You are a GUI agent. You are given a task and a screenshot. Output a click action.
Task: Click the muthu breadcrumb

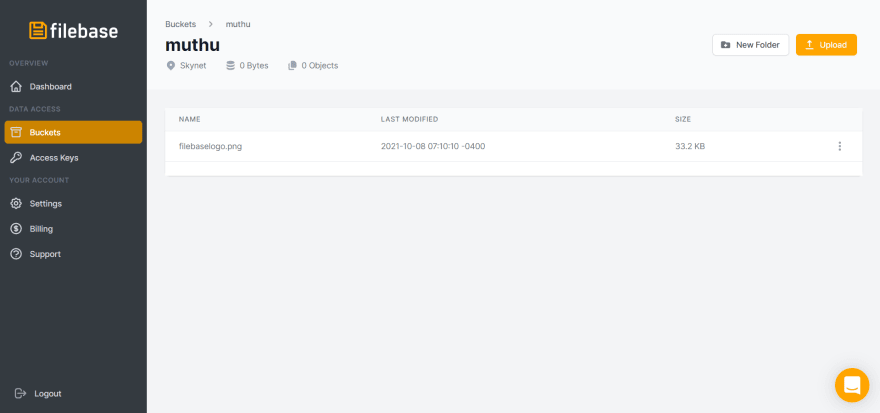tap(238, 24)
